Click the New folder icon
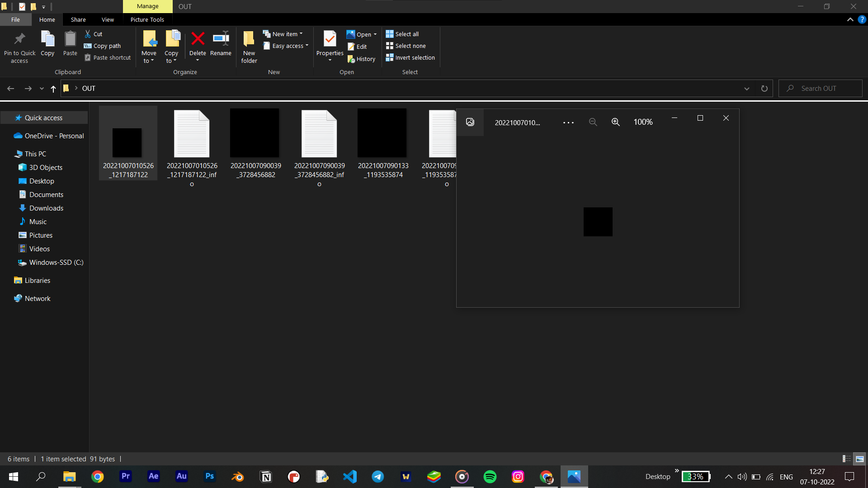The height and width of the screenshot is (488, 868). point(249,39)
